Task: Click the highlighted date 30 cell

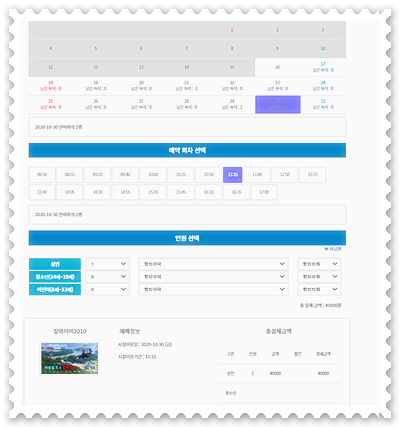Action: [x=278, y=104]
